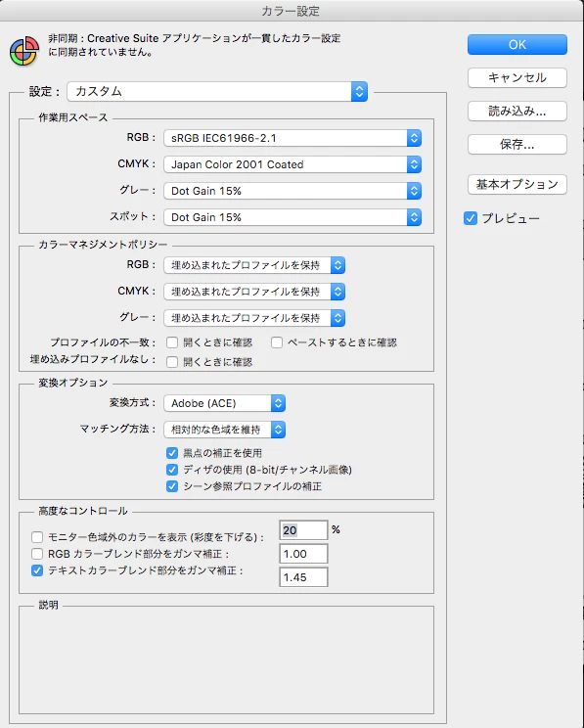Click the 保存... button
The width and height of the screenshot is (584, 728).
point(517,145)
